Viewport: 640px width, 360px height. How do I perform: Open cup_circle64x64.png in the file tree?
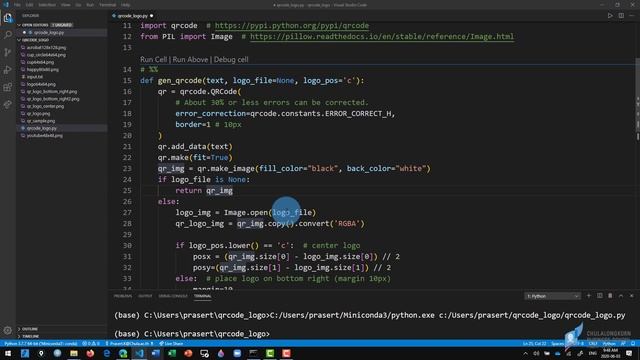click(x=46, y=55)
